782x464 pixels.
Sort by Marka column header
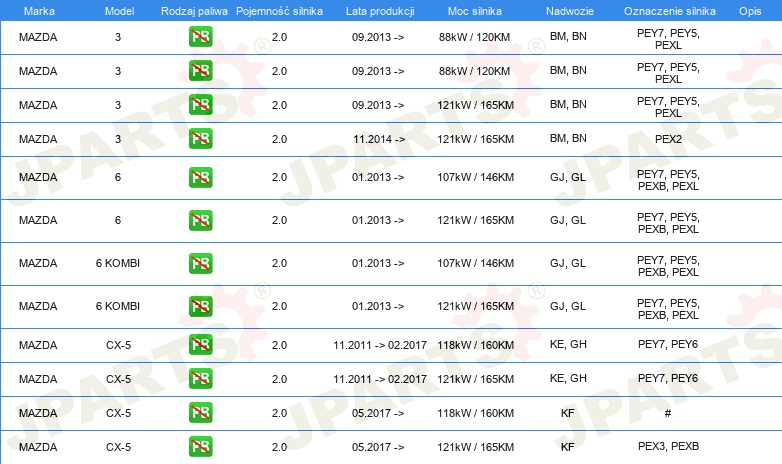[39, 11]
